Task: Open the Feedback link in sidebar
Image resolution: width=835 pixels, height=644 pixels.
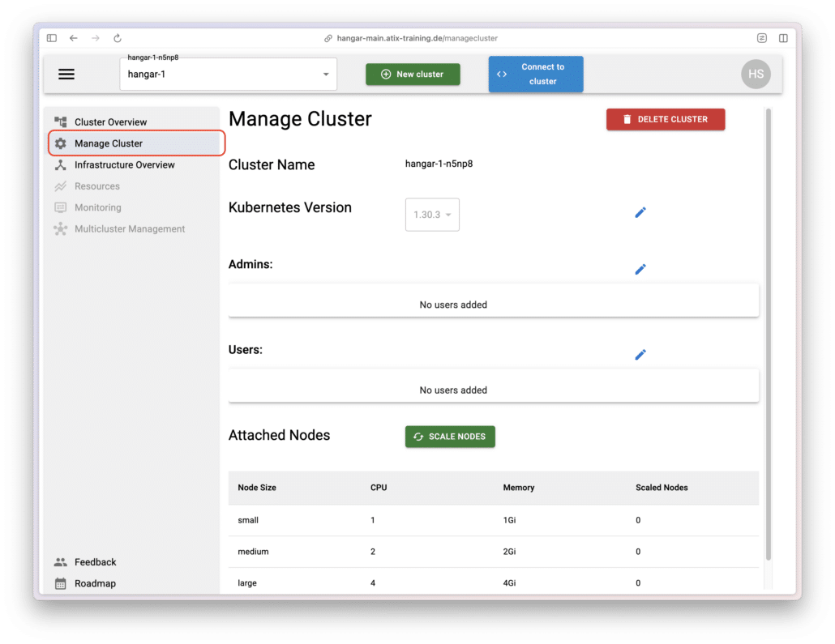Action: coord(95,562)
